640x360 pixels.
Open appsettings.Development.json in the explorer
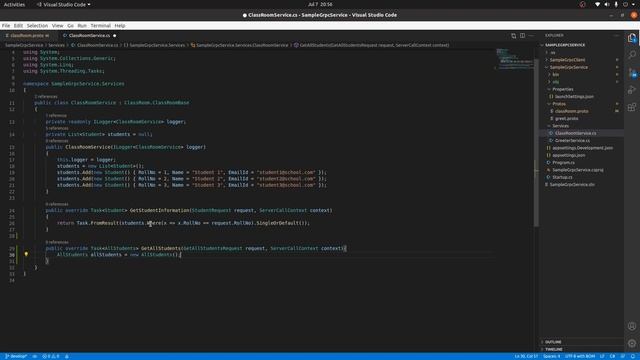tap(582, 148)
